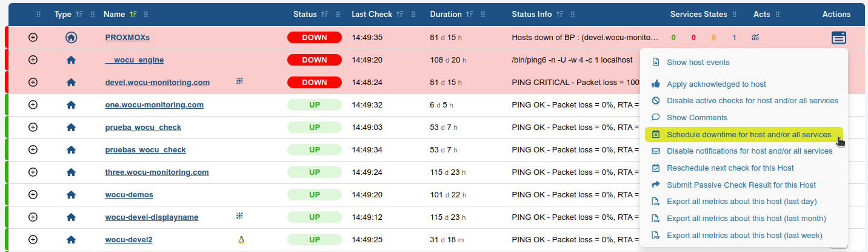Click the Duration value '108 d 20 h'
The width and height of the screenshot is (868, 252).
447,60
